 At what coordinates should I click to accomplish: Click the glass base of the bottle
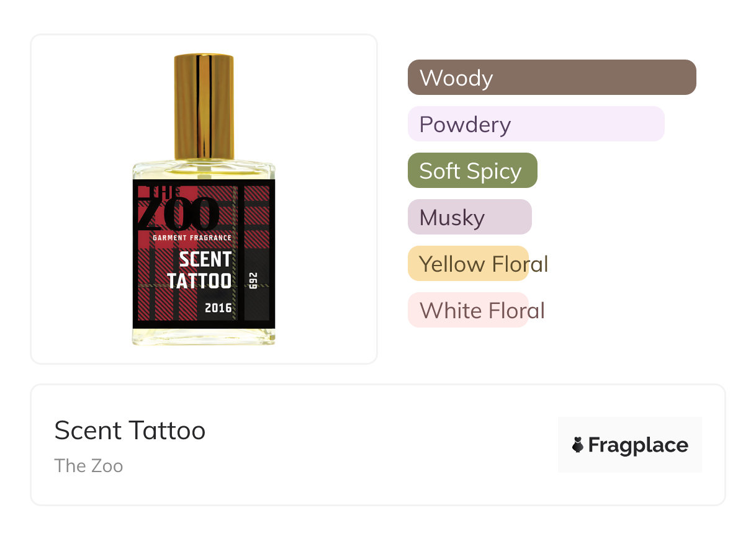pos(204,336)
